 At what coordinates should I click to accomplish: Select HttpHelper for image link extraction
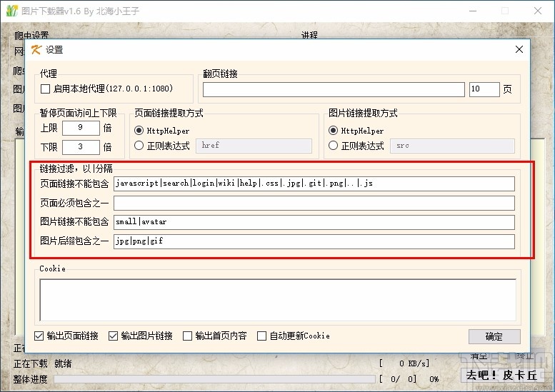[x=333, y=131]
